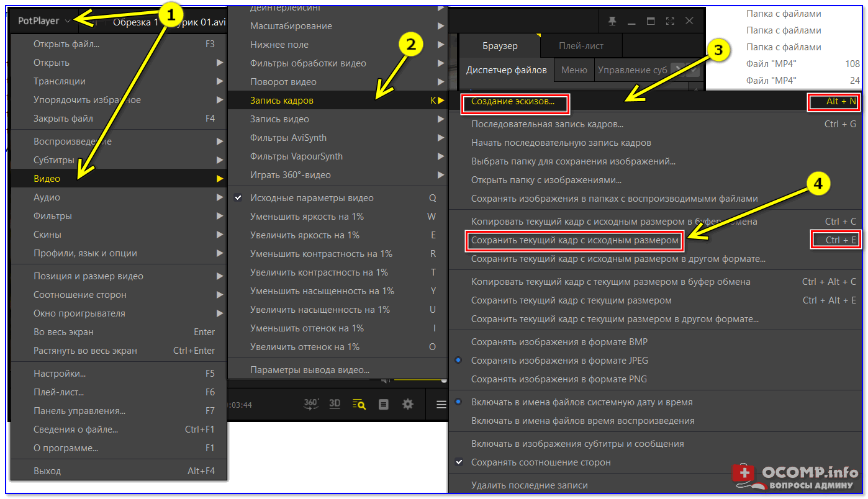
Task: Toggle Сохранять соотношение сторон checkbox
Action: click(540, 462)
